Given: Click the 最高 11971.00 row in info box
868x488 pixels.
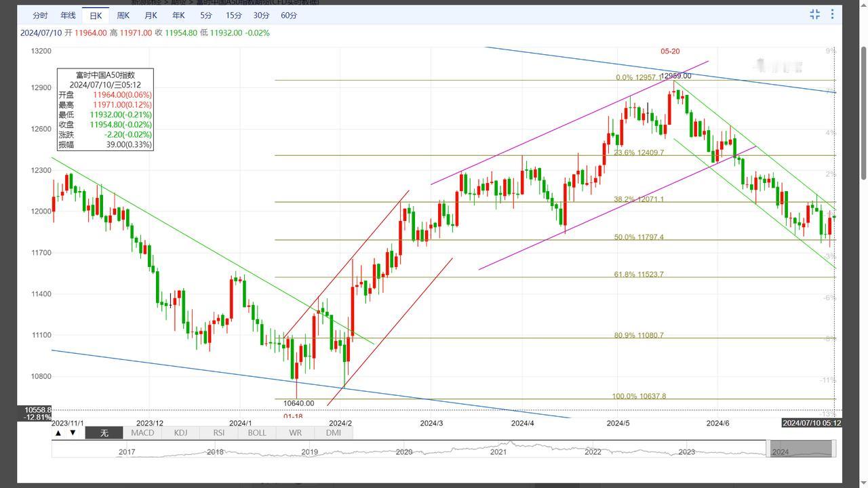Looking at the screenshot, I should click(x=105, y=105).
